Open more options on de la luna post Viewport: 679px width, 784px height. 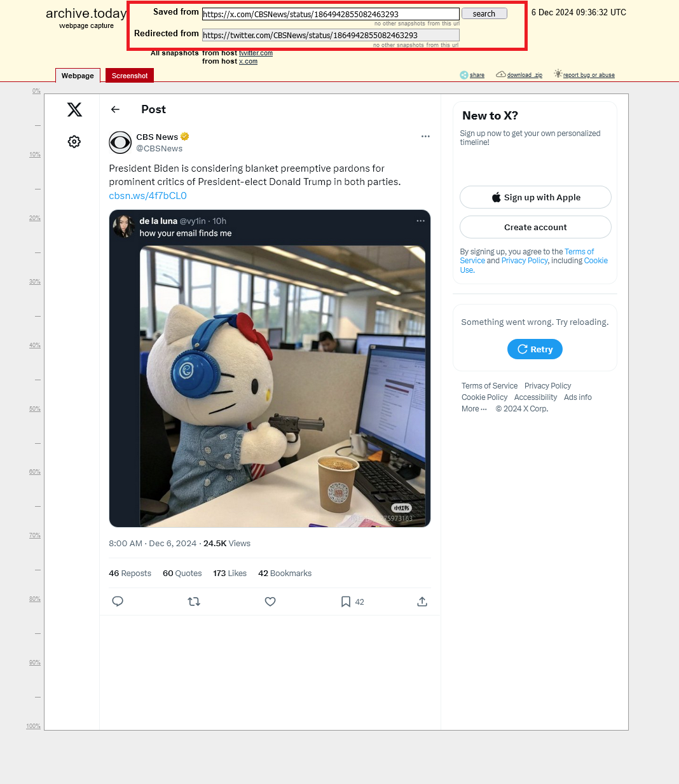[420, 221]
